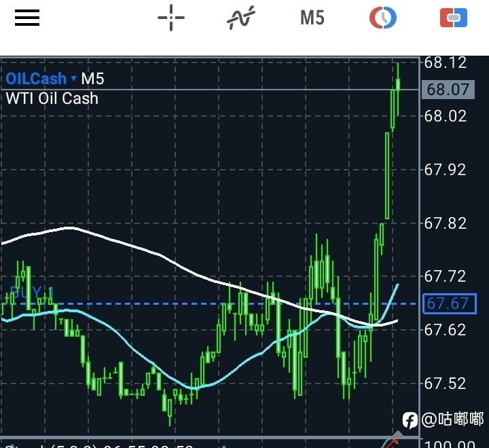The height and width of the screenshot is (448, 489).
Task: Click the Facebook logo in the watermark
Action: click(410, 420)
